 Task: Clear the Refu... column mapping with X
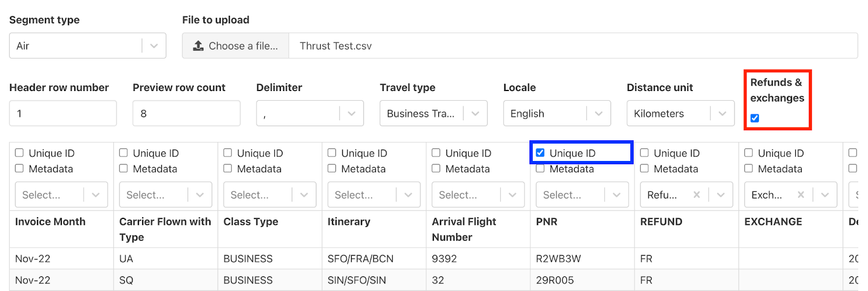pos(697,195)
